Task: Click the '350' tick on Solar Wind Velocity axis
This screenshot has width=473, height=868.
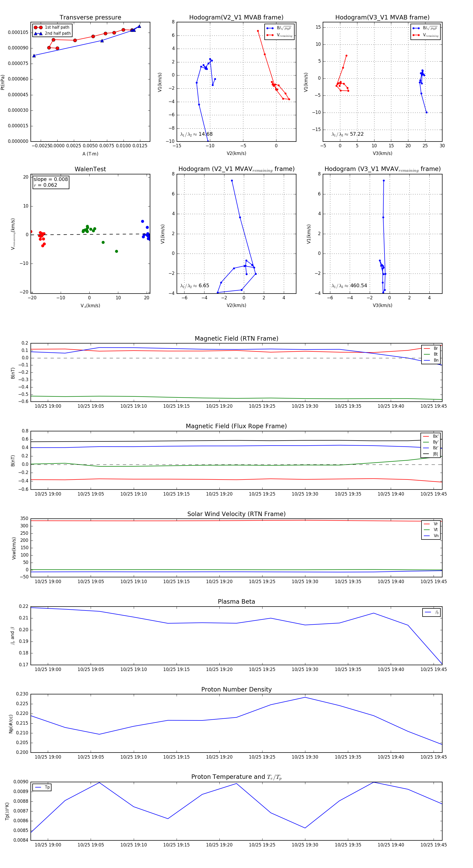Action: pos(24,519)
